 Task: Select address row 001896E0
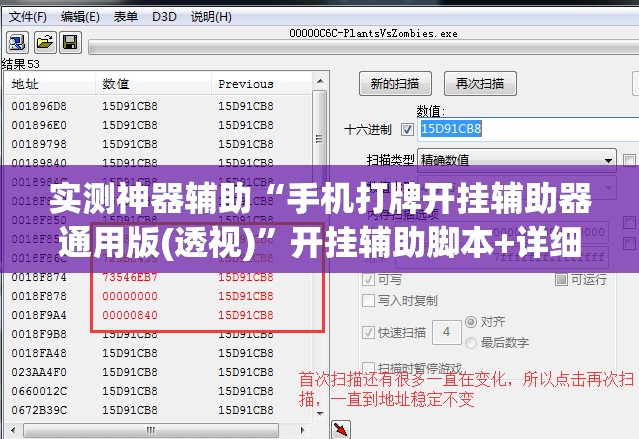point(158,125)
